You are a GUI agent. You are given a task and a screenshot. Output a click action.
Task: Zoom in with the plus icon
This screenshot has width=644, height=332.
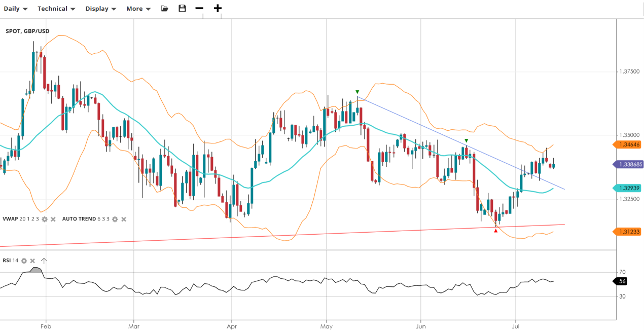point(218,9)
